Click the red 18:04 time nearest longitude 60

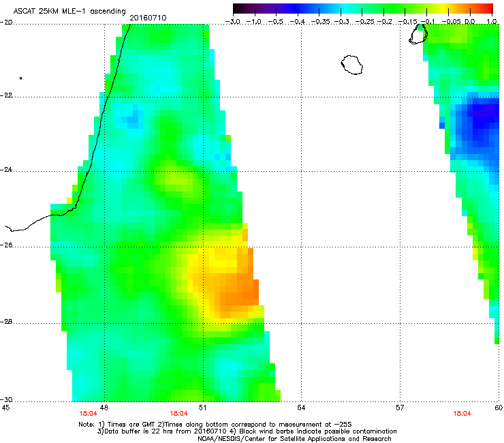point(462,414)
